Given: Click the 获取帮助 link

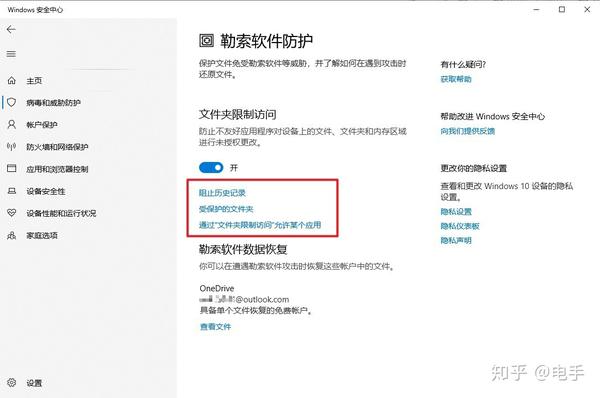Looking at the screenshot, I should (x=456, y=79).
